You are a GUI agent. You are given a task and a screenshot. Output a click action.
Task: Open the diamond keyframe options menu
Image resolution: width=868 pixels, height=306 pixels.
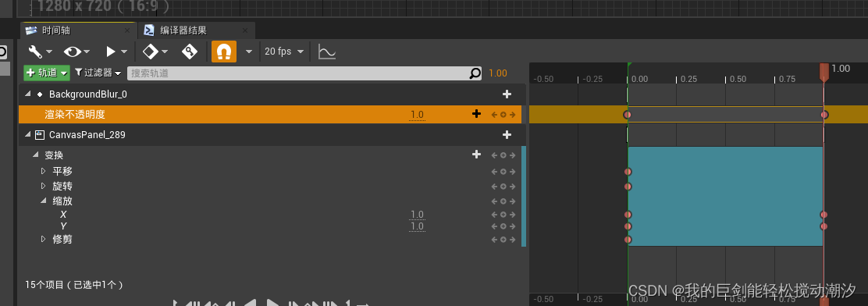pyautogui.click(x=155, y=52)
